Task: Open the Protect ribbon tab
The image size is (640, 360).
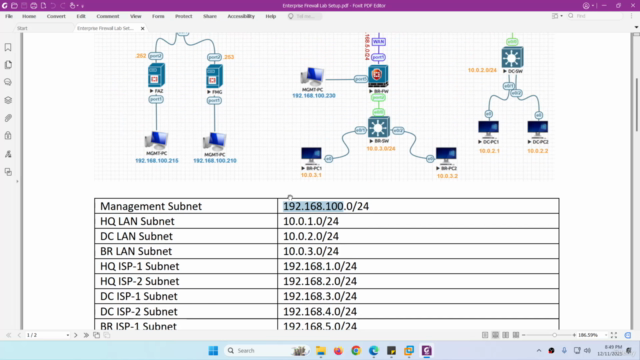Action: point(183,16)
